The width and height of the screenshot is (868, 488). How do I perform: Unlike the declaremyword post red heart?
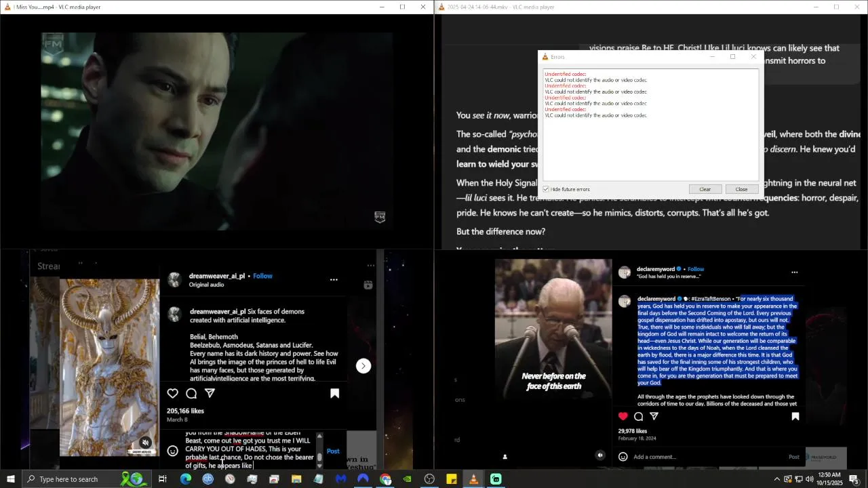pyautogui.click(x=623, y=416)
